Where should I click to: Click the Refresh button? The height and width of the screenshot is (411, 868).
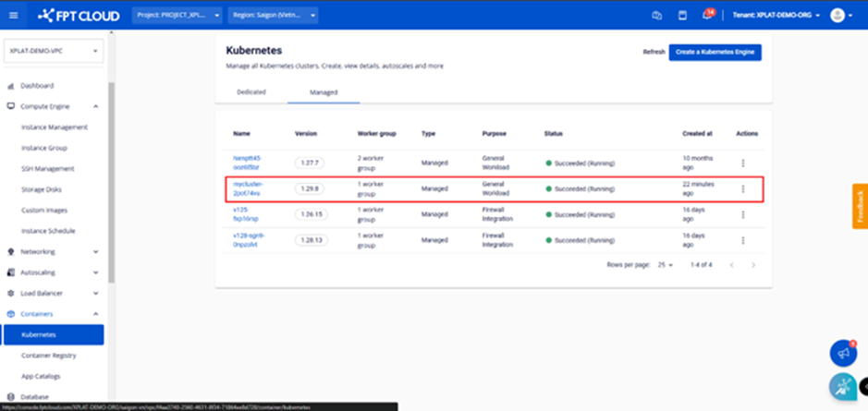coord(654,52)
